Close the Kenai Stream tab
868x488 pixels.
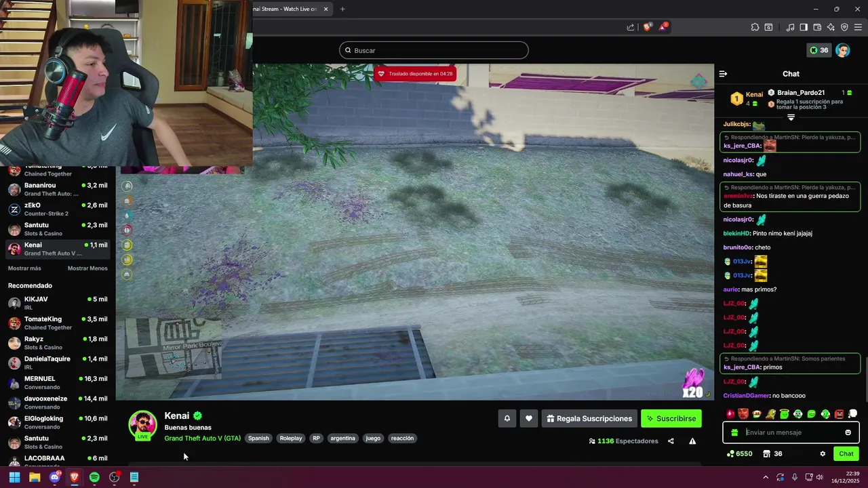click(x=326, y=9)
